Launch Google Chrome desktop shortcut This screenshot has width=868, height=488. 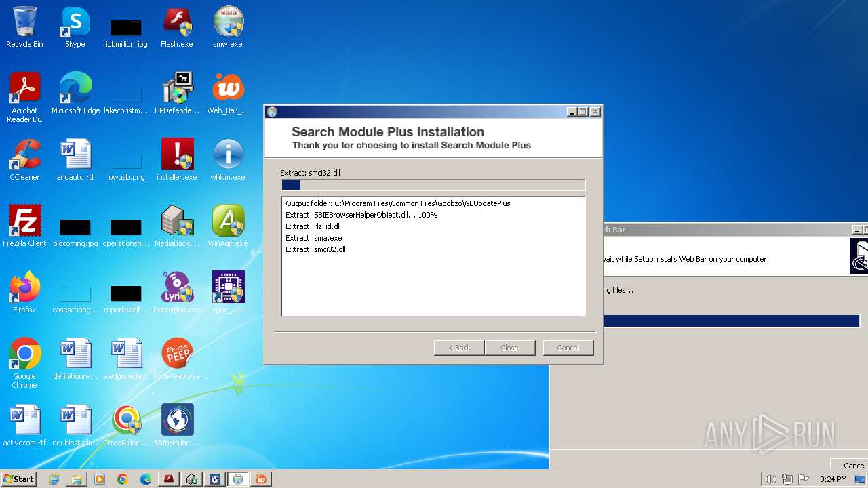click(x=24, y=363)
